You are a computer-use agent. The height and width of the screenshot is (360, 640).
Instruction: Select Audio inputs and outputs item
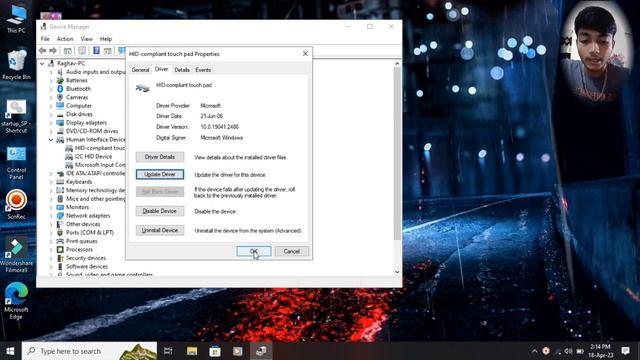96,72
